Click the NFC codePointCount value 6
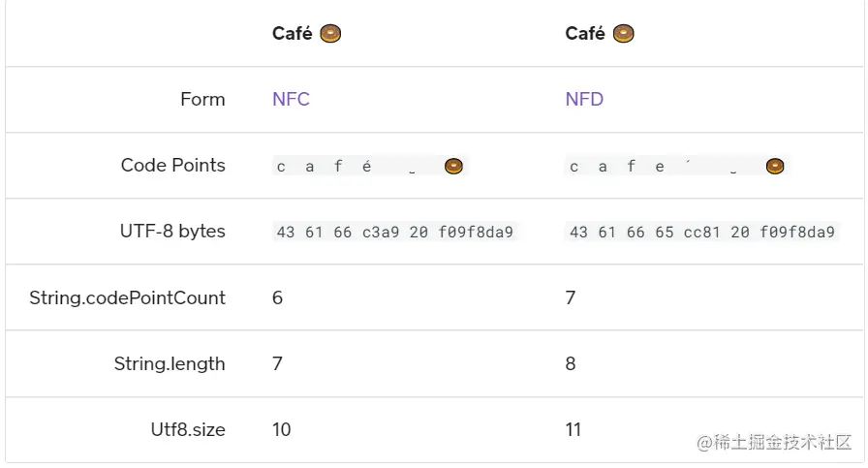 pyautogui.click(x=277, y=298)
